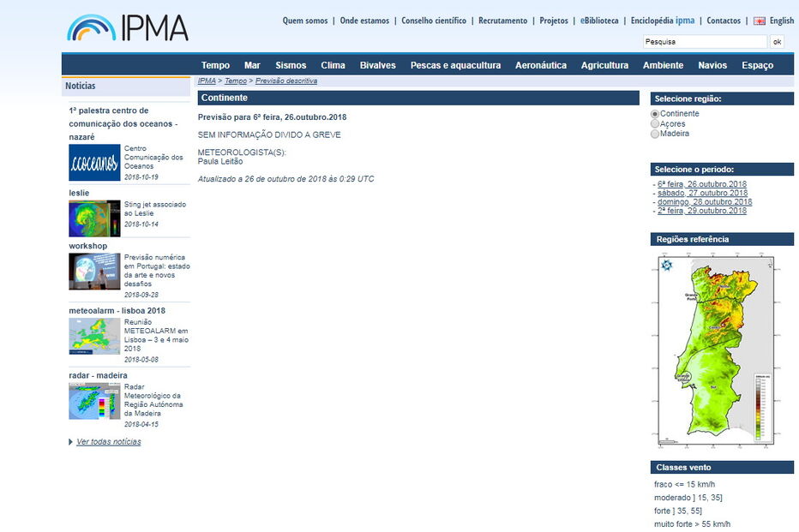Open the ccoceanos news thumbnail
Screen dimensions: 799x532
click(x=94, y=163)
